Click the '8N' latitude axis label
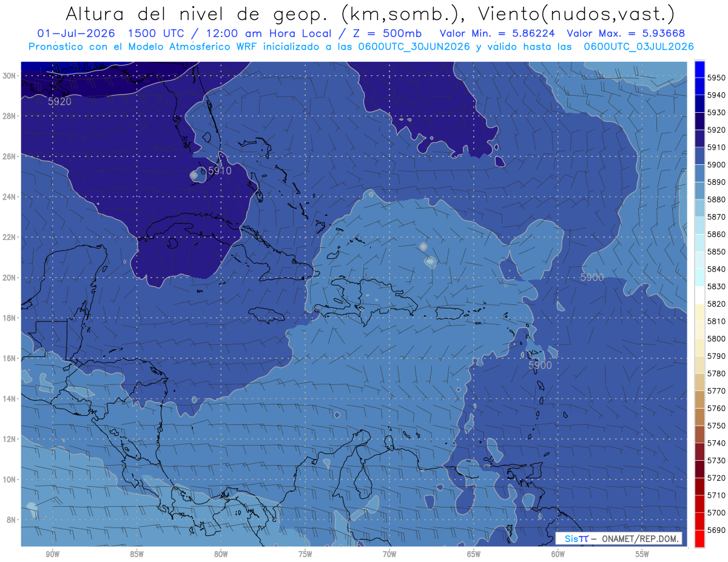 coord(12,520)
